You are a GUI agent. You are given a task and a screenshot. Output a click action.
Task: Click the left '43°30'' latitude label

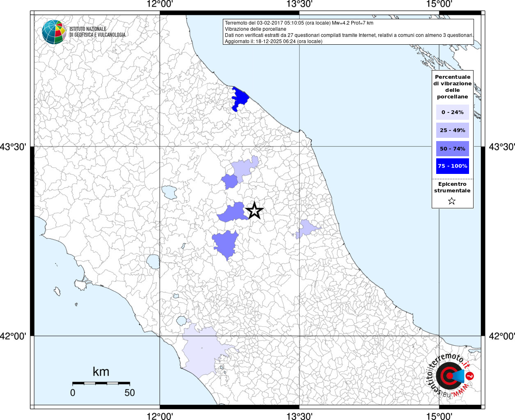[x=13, y=147]
